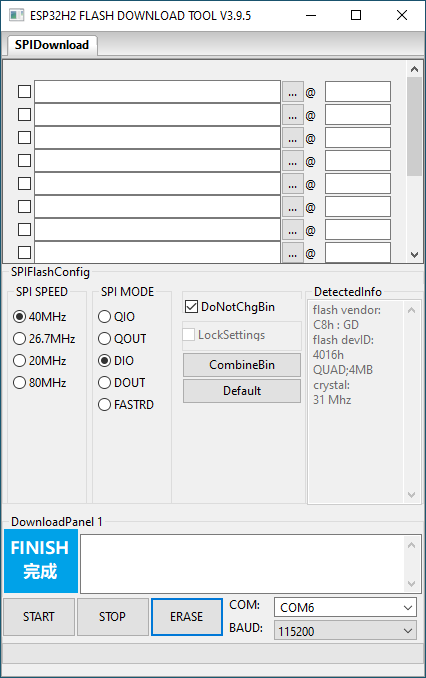The image size is (426, 678).
Task: Click the browse button for the fifth file row
Action: [x=292, y=184]
